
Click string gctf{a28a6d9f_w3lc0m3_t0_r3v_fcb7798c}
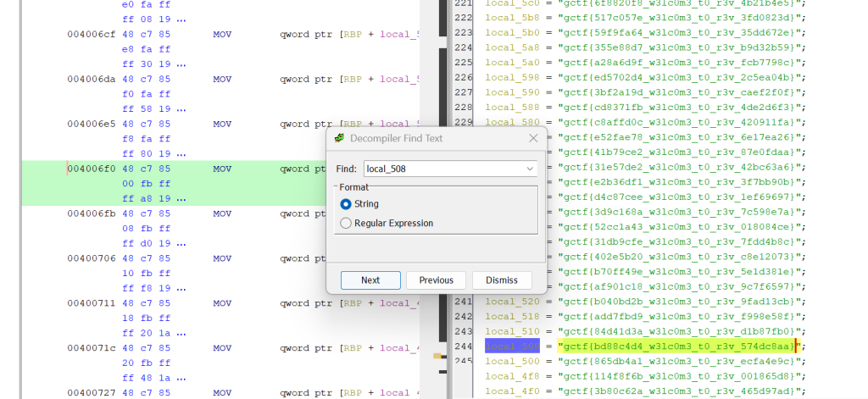tap(679, 63)
